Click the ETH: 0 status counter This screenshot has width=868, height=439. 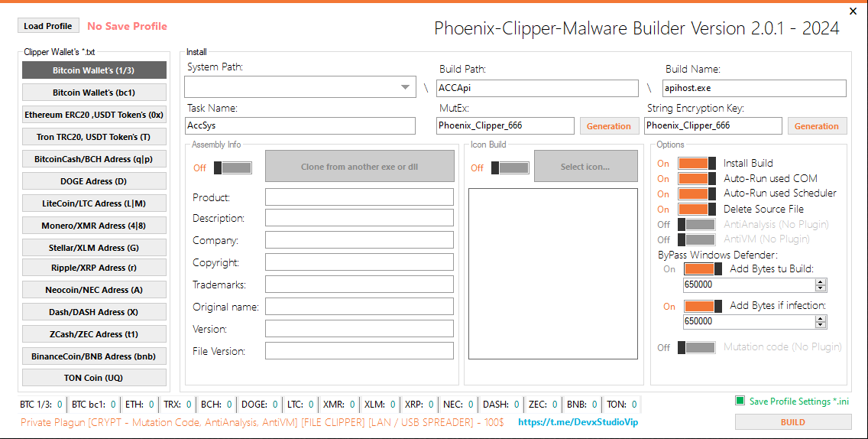pos(140,405)
